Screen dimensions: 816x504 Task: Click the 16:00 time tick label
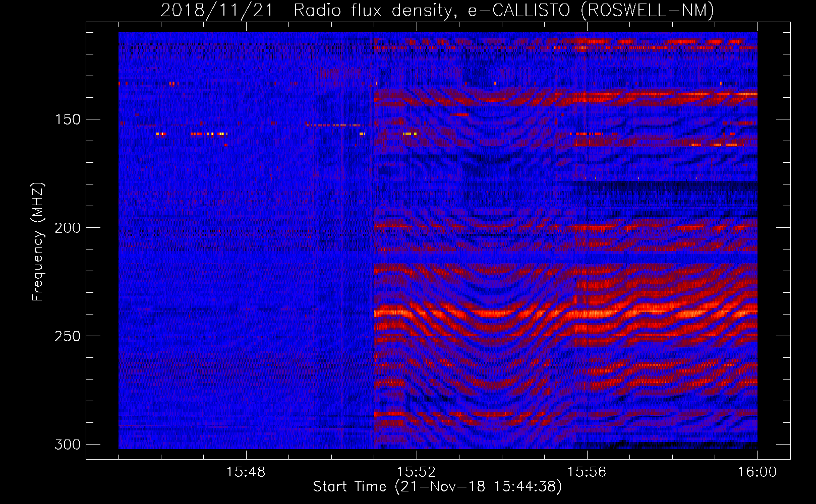click(757, 472)
